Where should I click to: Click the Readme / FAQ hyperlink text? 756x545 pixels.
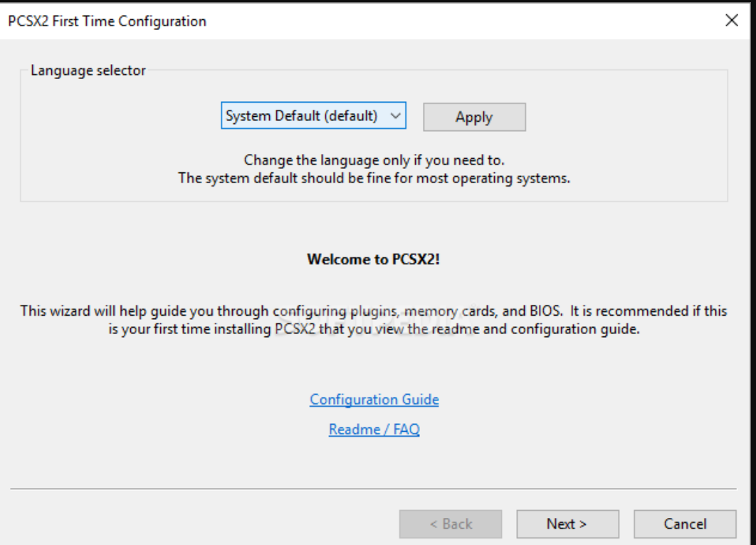tap(373, 430)
